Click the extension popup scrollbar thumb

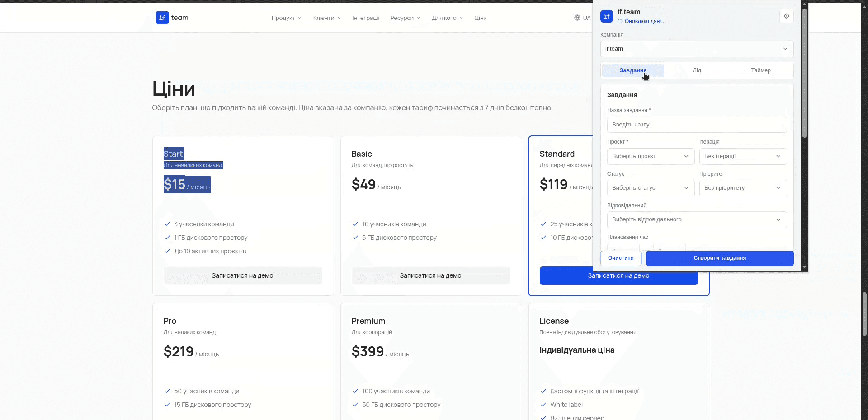tap(804, 72)
